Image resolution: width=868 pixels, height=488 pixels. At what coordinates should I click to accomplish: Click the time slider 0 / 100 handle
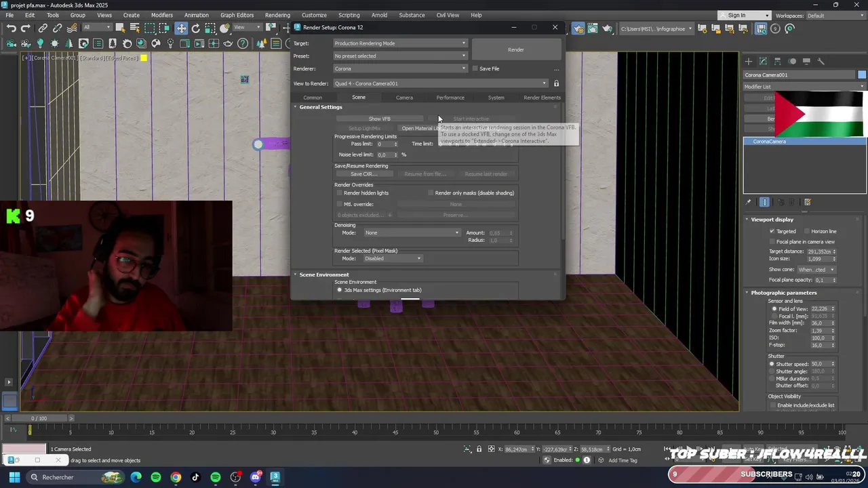(39, 418)
